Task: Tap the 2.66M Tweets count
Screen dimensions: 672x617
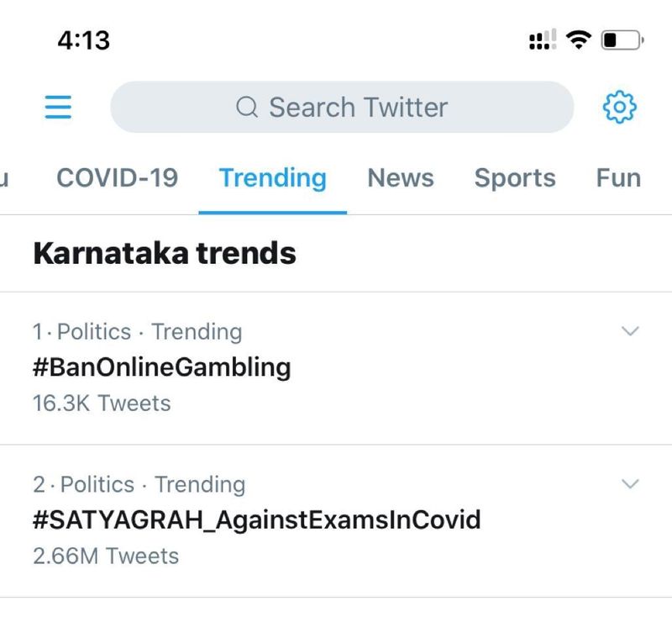Action: click(106, 556)
